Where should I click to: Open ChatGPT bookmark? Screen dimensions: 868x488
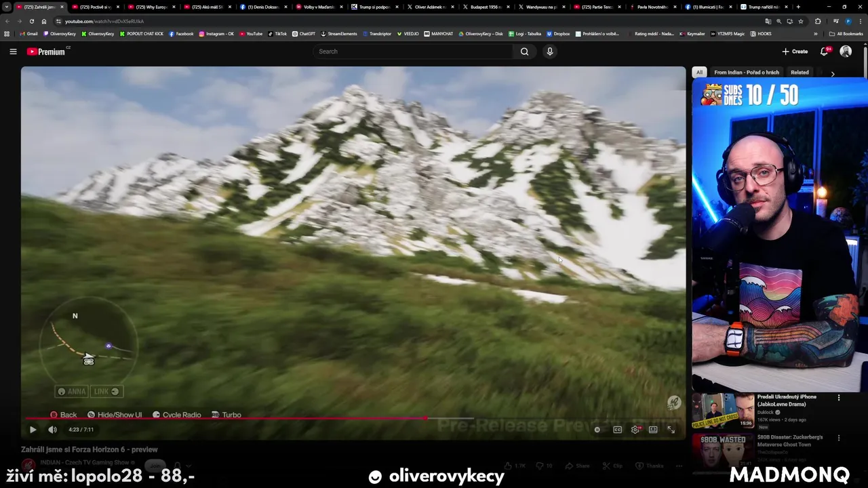tap(304, 33)
